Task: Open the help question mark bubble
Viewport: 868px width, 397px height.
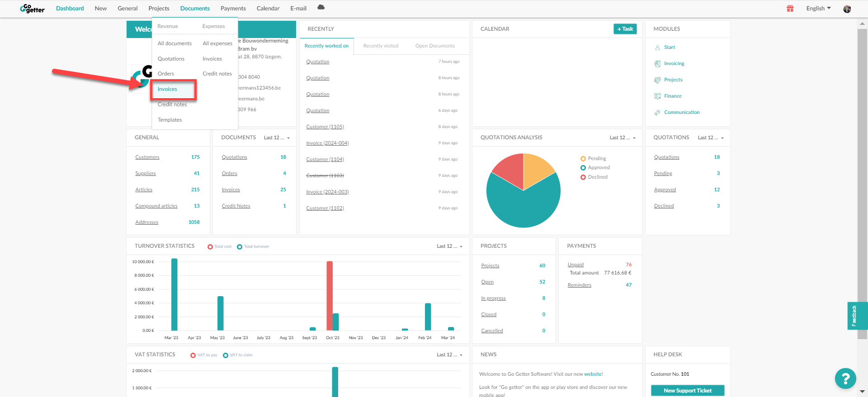Action: 845,378
